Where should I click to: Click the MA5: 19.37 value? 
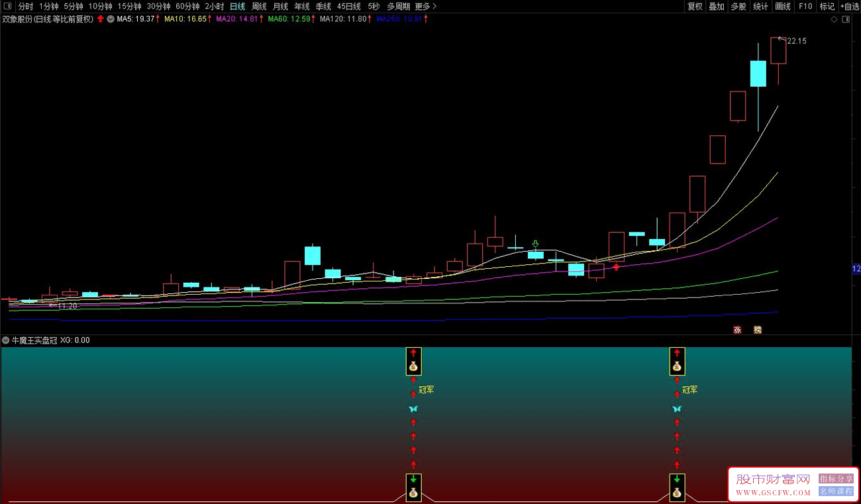click(x=135, y=19)
